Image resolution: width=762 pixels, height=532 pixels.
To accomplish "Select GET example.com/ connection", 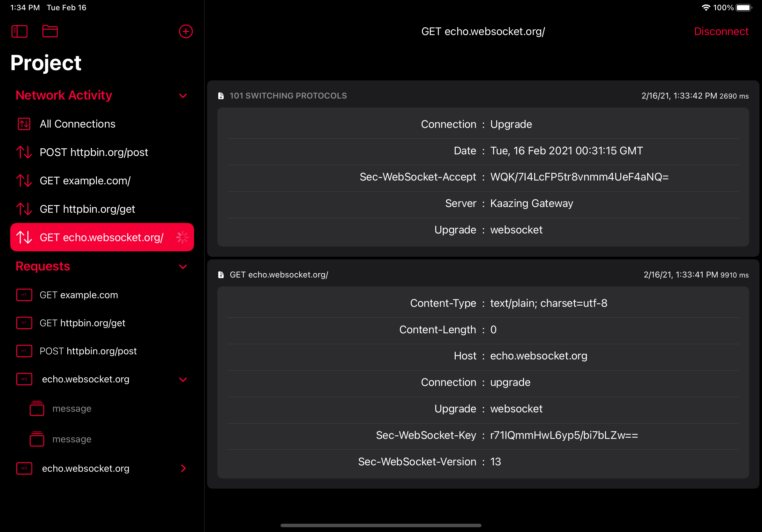I will [x=85, y=181].
